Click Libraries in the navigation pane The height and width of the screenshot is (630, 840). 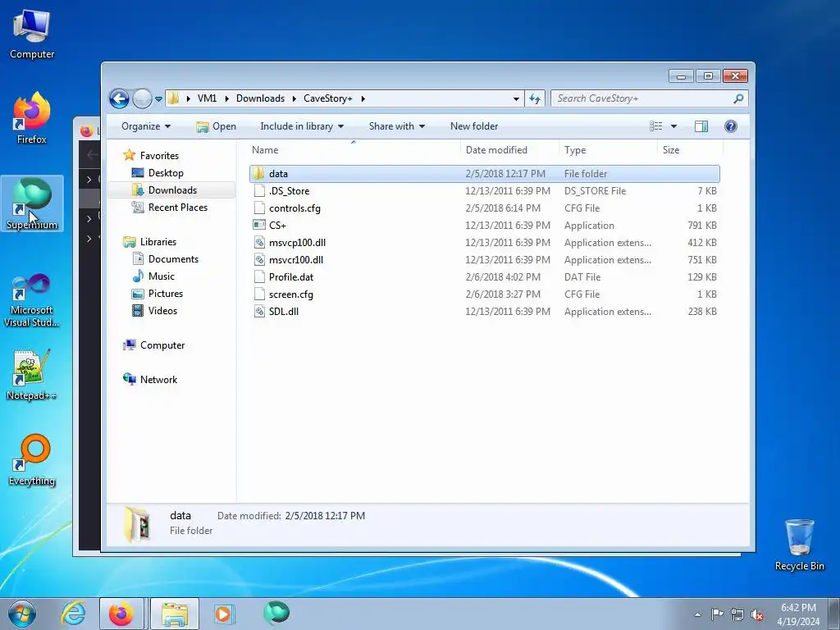click(x=158, y=242)
